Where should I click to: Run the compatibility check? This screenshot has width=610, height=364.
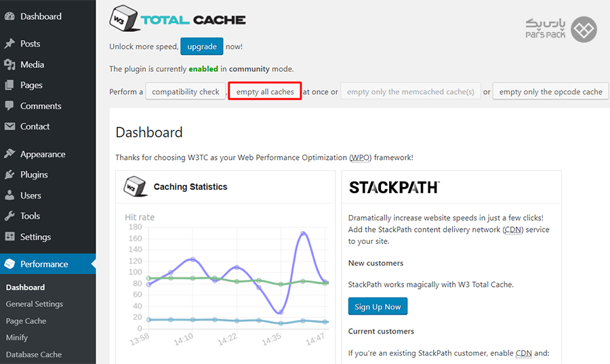(186, 92)
